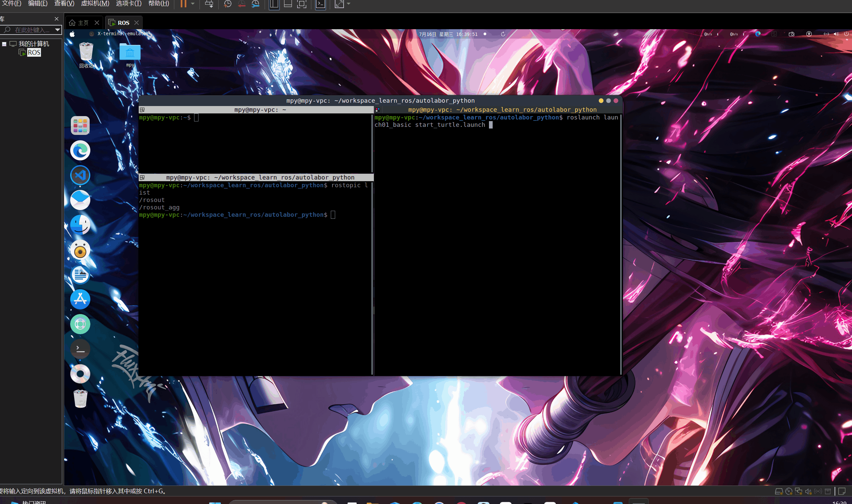
Task: Open the App Store dock icon
Action: tap(80, 299)
